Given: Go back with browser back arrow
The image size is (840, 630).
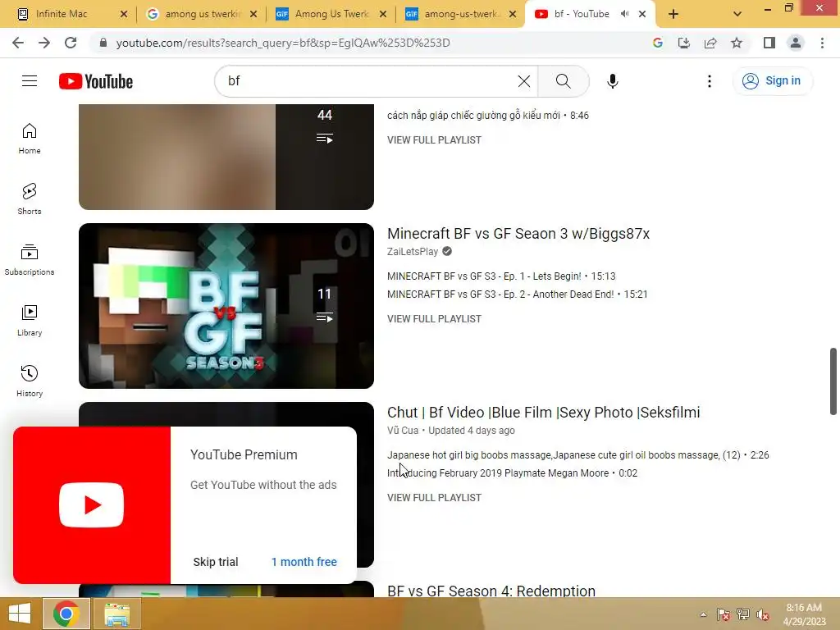Looking at the screenshot, I should [18, 43].
